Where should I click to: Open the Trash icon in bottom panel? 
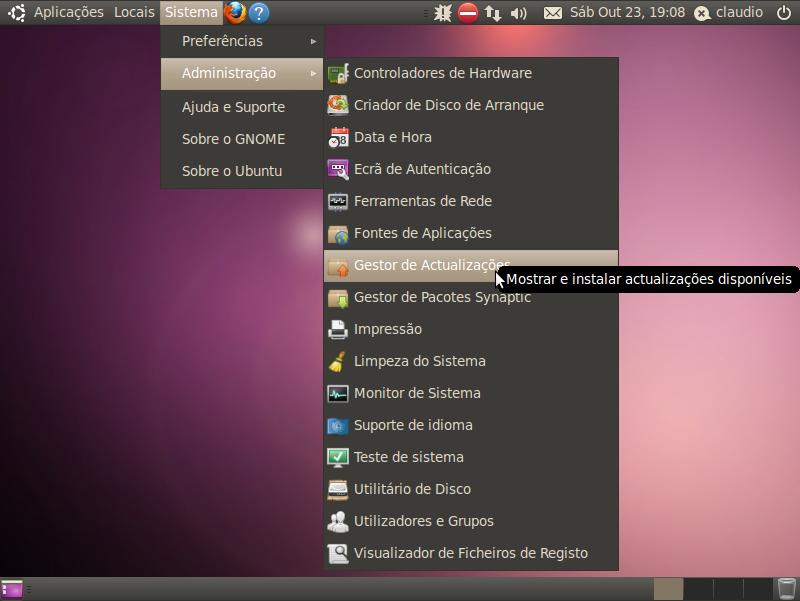[786, 589]
